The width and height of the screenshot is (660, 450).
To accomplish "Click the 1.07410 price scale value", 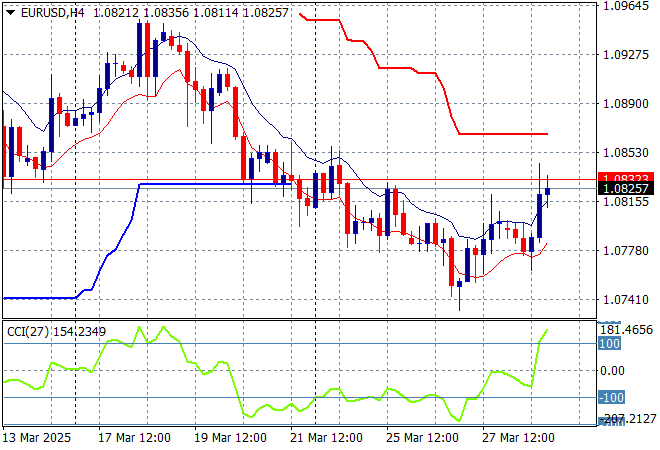I will click(x=626, y=300).
